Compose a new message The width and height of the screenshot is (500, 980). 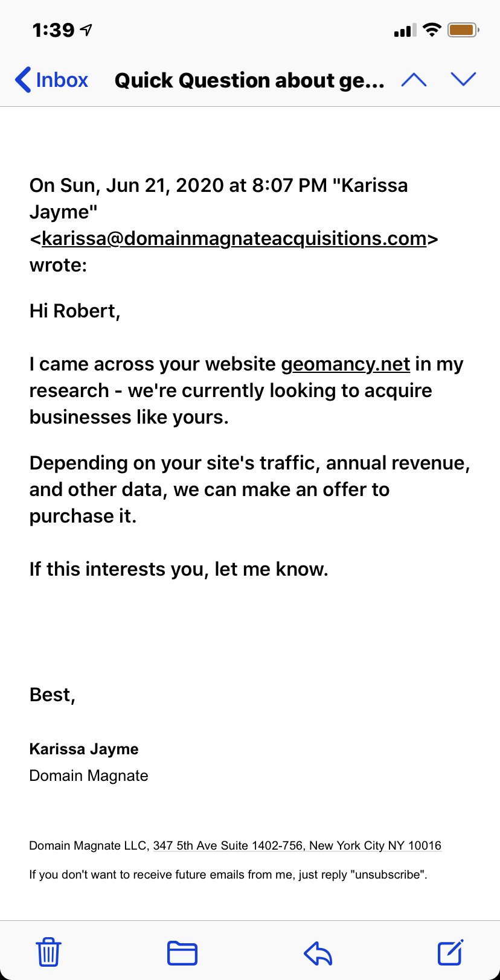450,952
